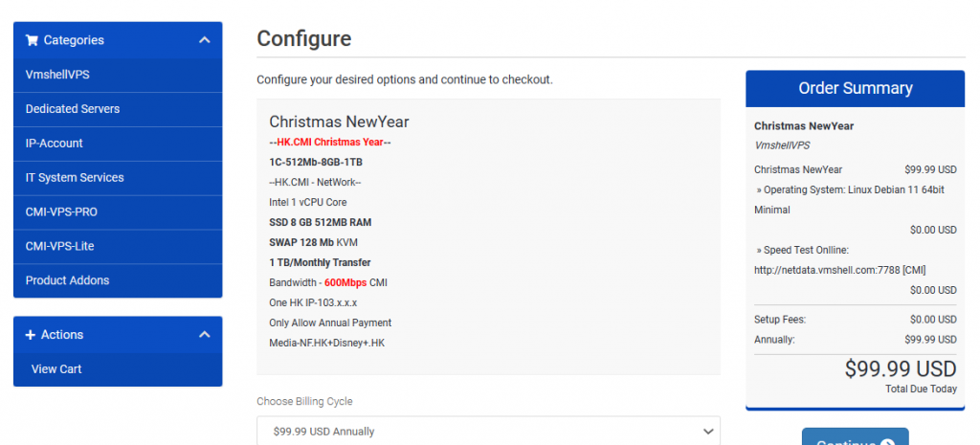Click the shopping cart icon beside Categories
The width and height of the screenshot is (980, 445).
(32, 40)
